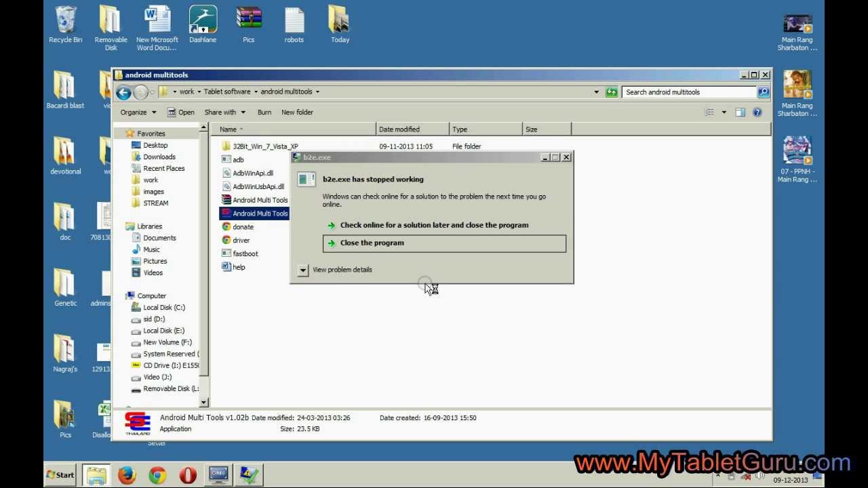Select the New Microsoft Word Document icon
868x488 pixels.
[x=157, y=28]
